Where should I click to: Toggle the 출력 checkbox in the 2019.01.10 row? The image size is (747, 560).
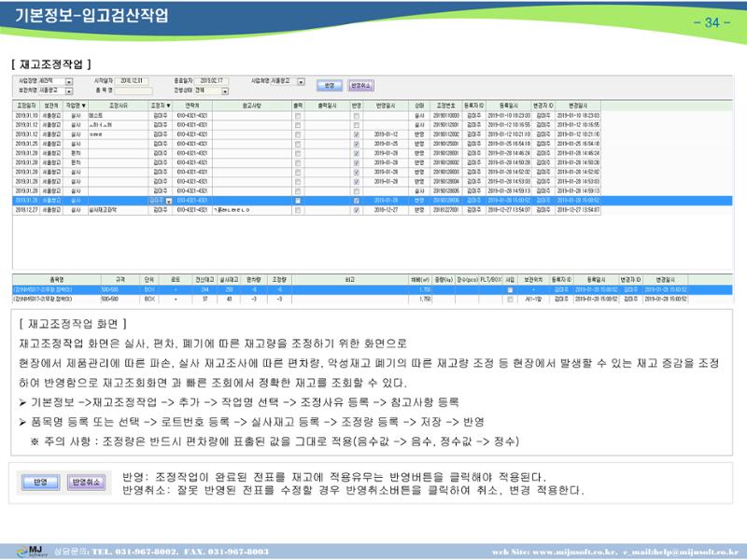[x=298, y=116]
